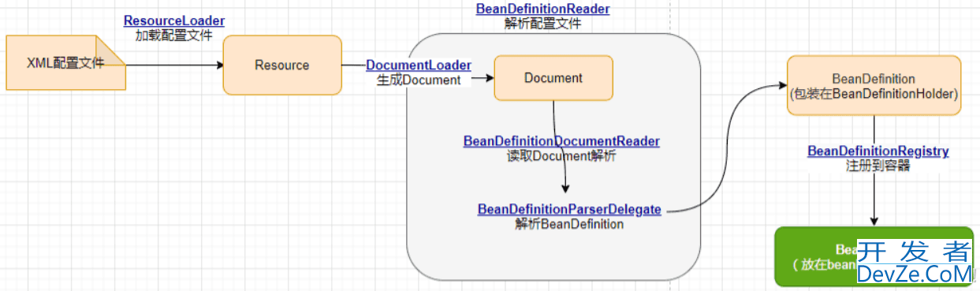This screenshot has width=980, height=291.
Task: Open the BeanDefinitionParserDelegate link
Action: 569,210
